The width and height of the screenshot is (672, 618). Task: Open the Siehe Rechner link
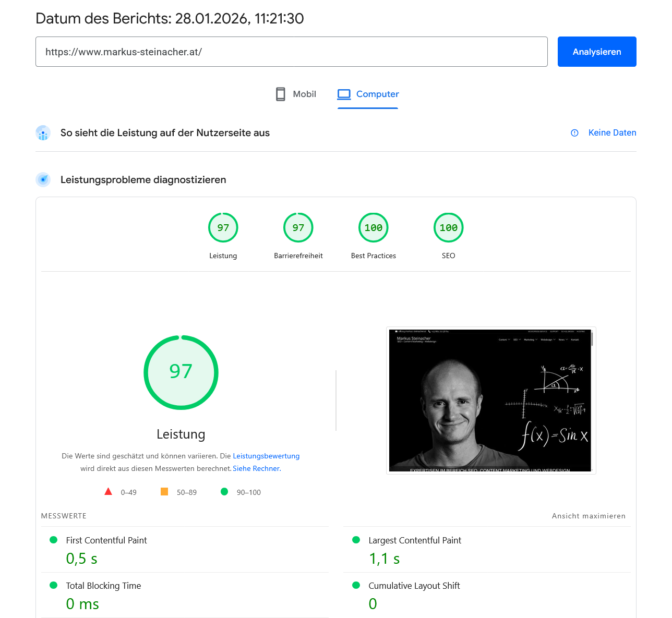click(256, 468)
